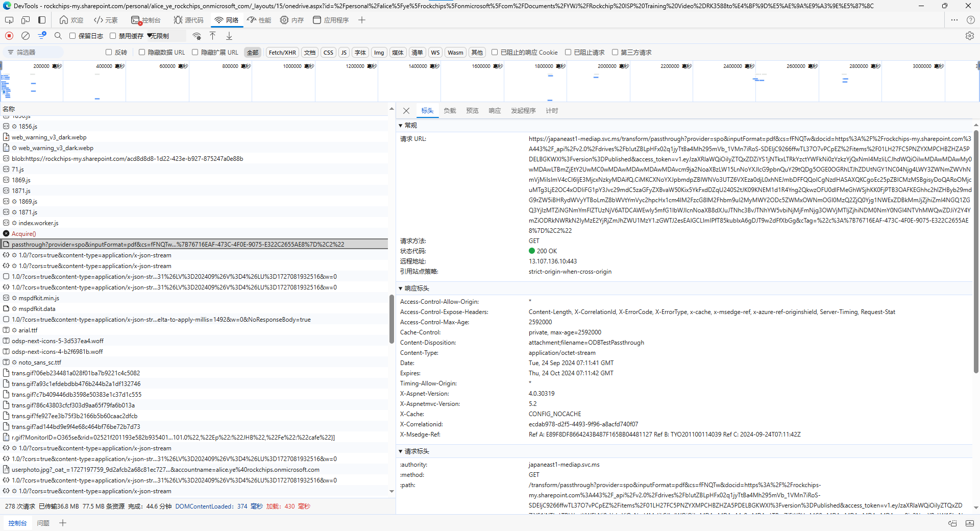
Task: Click the export HAR download arrow
Action: click(x=229, y=36)
